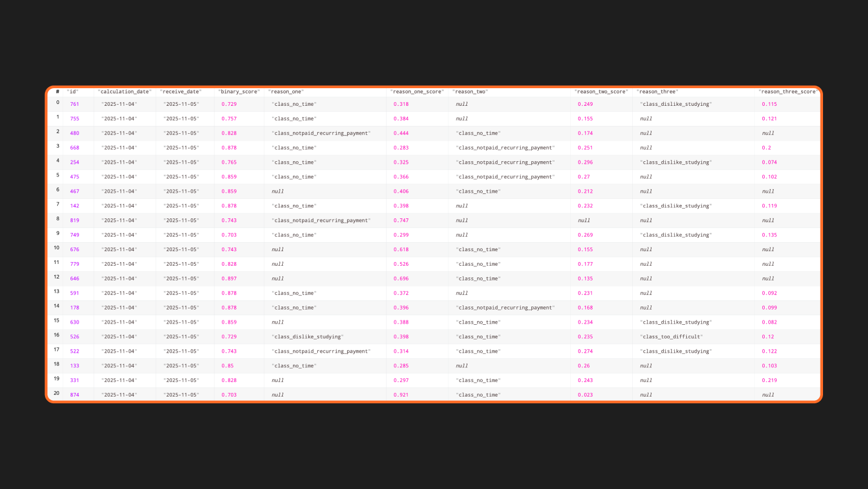Click reason_one "class_notpaid_recurring_payment" in row 819
Viewport: 868px width, 489px height.
pos(321,221)
